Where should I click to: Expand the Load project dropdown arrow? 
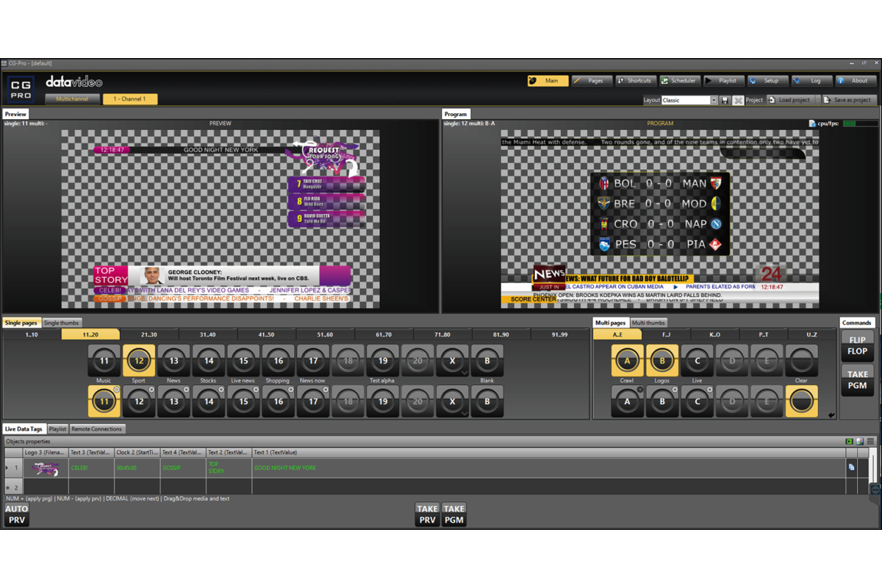(816, 100)
